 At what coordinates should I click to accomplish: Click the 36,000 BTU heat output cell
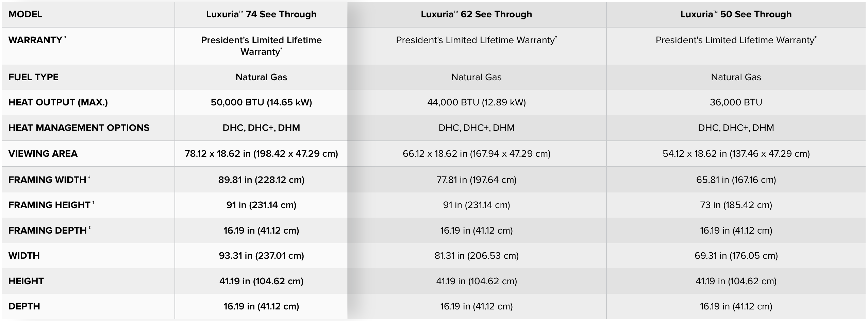(x=736, y=102)
